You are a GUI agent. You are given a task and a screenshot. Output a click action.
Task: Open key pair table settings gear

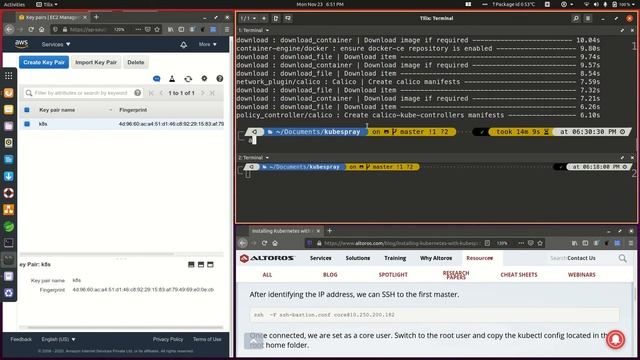click(x=204, y=78)
